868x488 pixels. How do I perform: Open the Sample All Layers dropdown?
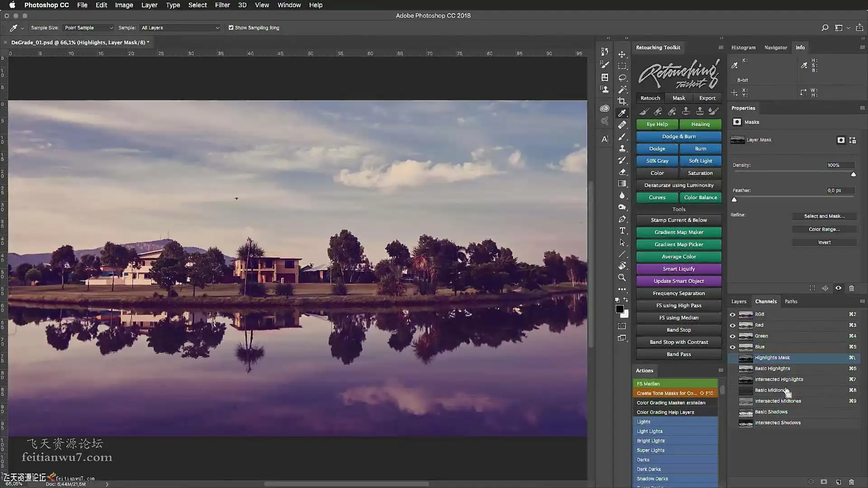click(x=180, y=28)
